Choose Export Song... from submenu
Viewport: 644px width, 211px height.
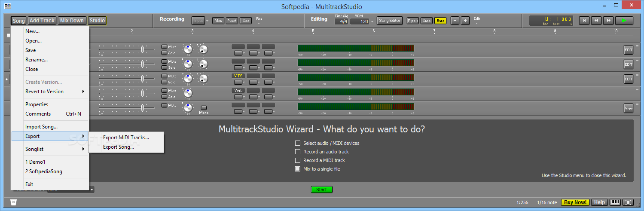126,147
